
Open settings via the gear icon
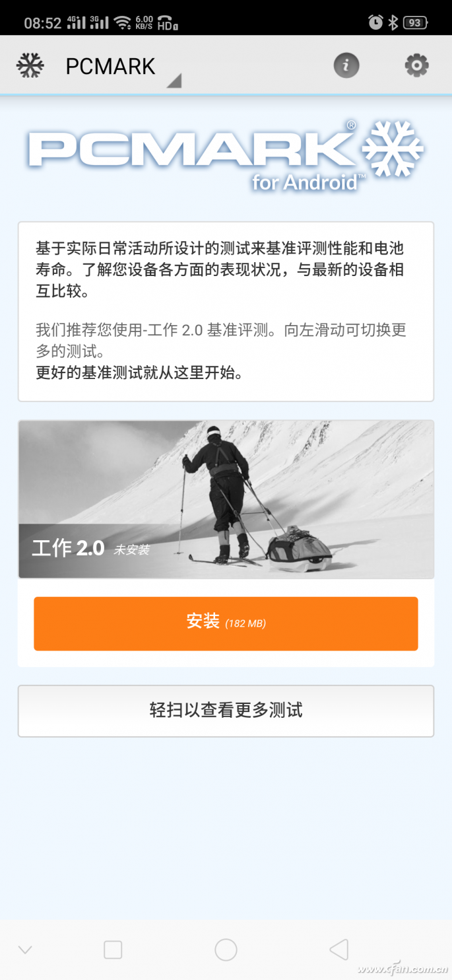point(416,65)
